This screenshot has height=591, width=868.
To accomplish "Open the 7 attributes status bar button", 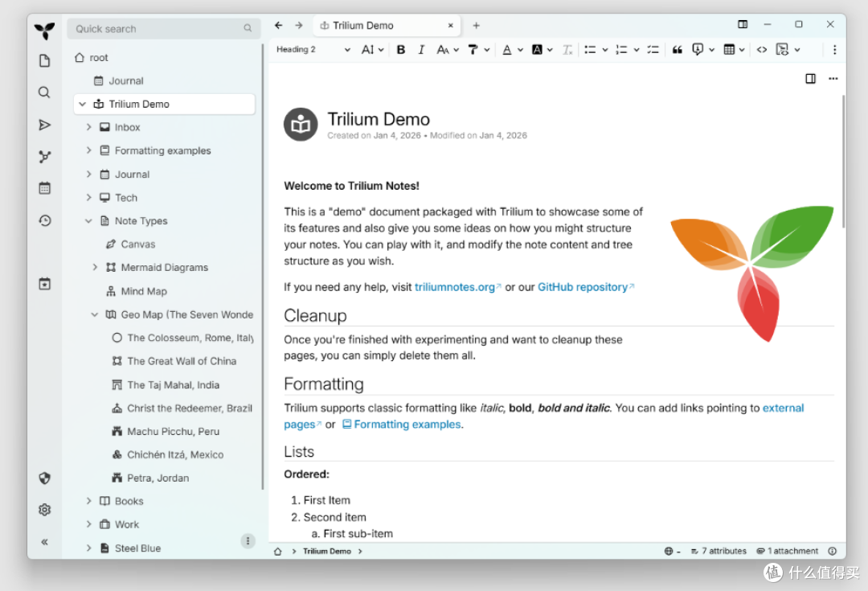I will click(x=719, y=551).
